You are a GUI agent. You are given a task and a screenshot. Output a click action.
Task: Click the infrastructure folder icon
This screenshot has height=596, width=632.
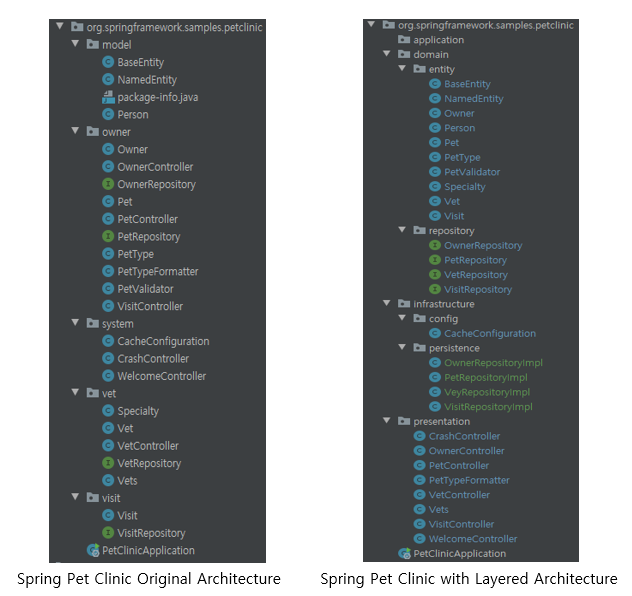404,303
